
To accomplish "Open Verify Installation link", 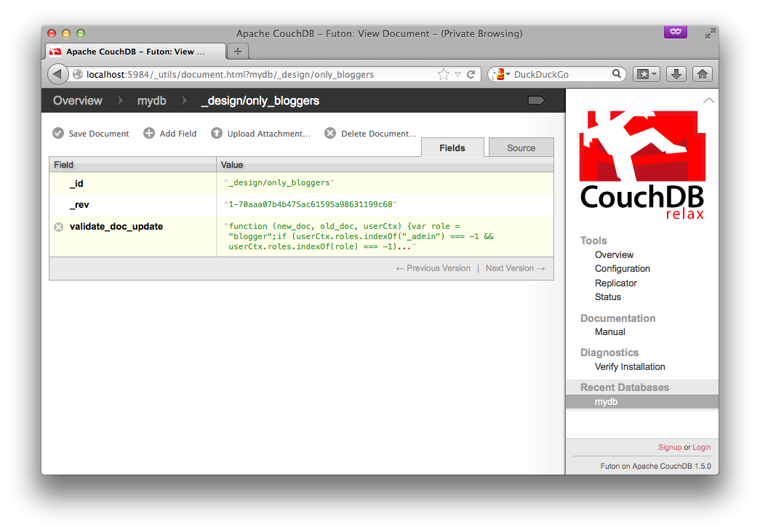I will [630, 367].
